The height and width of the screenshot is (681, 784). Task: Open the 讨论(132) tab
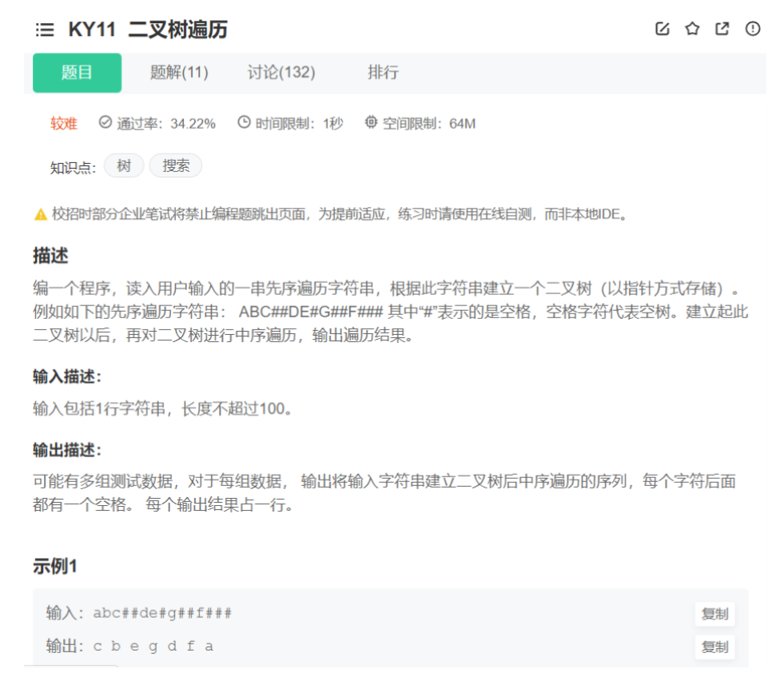(281, 73)
